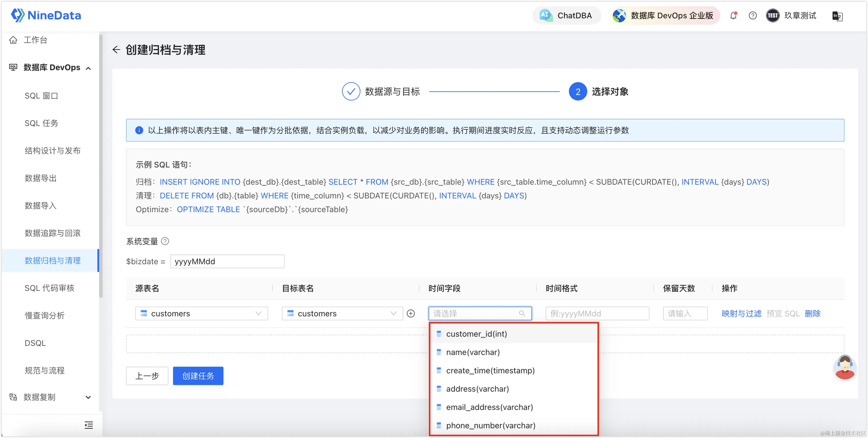
Task: Open the target table customers dropdown
Action: tap(342, 314)
